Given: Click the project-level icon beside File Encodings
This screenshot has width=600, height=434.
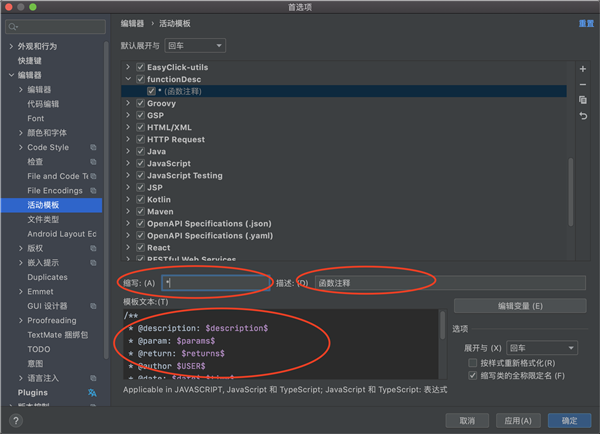Looking at the screenshot, I should point(93,190).
